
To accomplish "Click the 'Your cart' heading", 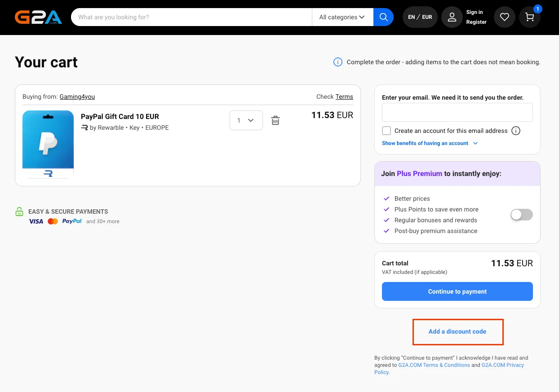I will pos(46,62).
